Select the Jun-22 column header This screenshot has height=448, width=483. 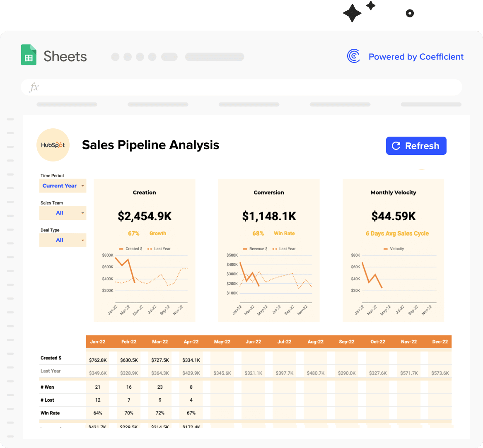[253, 342]
